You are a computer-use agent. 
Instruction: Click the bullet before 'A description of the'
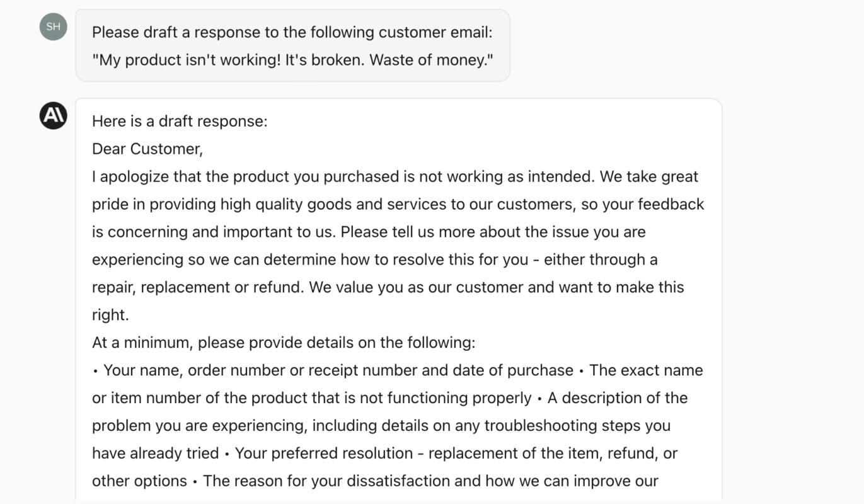tap(539, 399)
